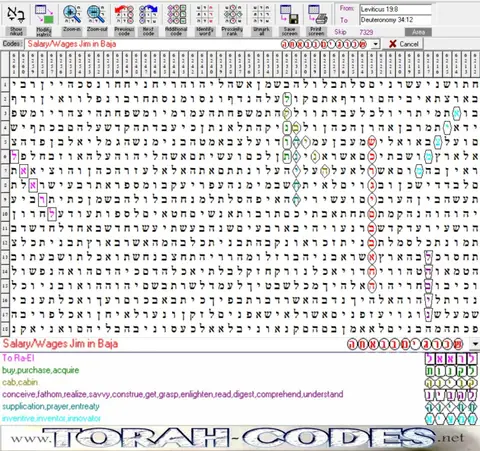480x451 pixels.
Task: Click row header 1 of the matrix
Action: [x=5, y=84]
